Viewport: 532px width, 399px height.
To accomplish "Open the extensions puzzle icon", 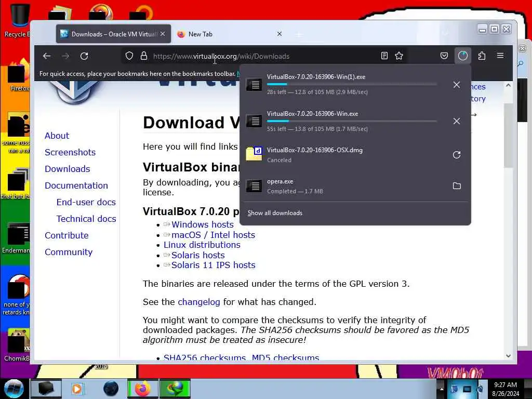I will 482,56.
